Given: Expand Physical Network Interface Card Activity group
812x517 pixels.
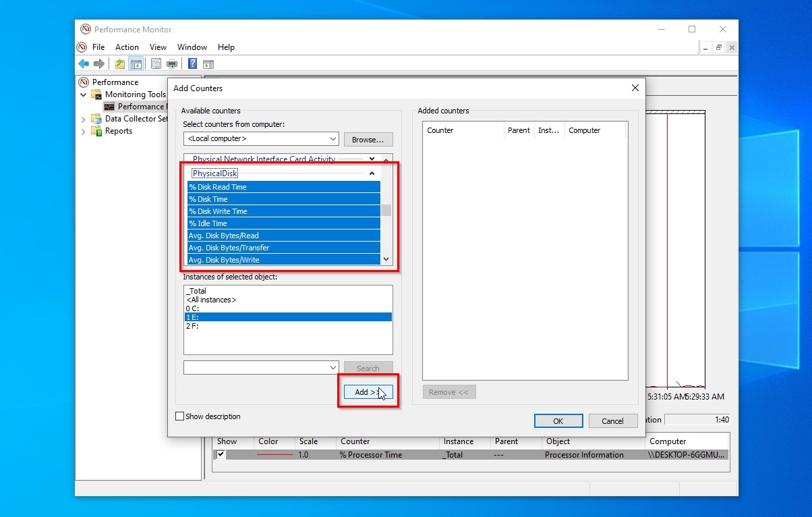Looking at the screenshot, I should click(x=372, y=159).
